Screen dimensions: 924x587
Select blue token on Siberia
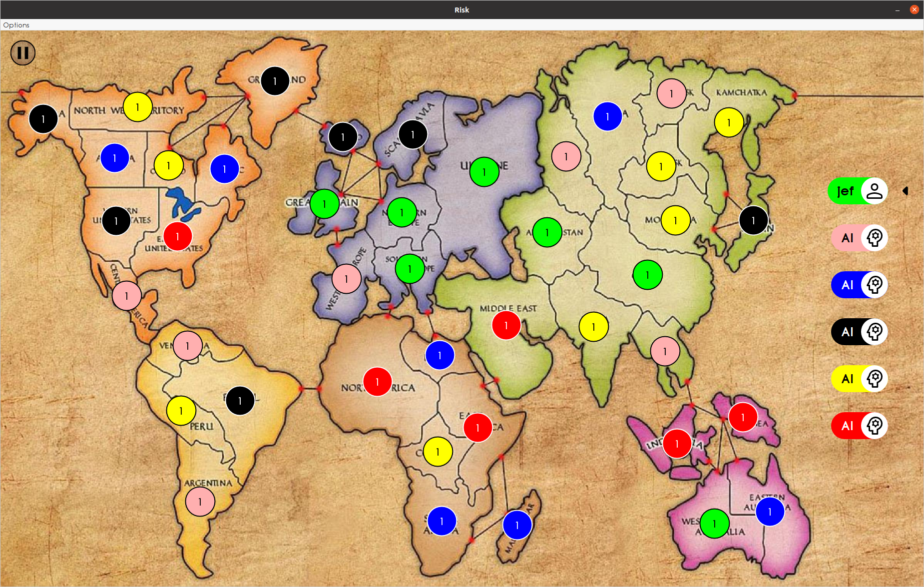(607, 116)
